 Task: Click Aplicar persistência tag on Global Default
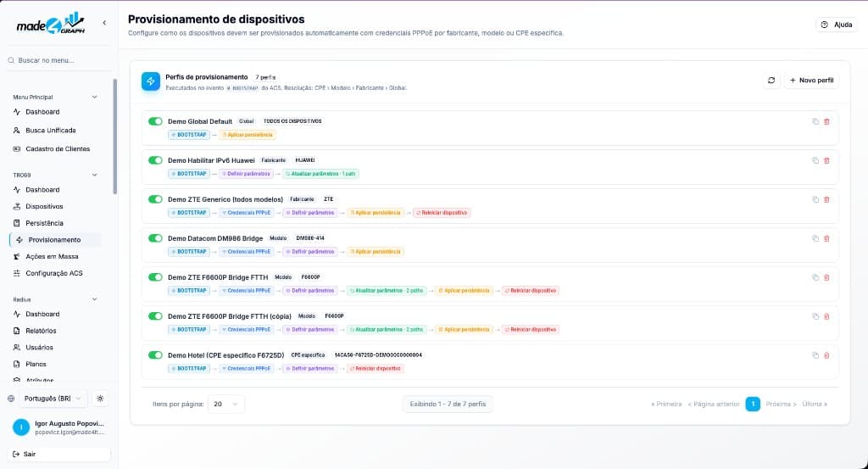tap(247, 135)
